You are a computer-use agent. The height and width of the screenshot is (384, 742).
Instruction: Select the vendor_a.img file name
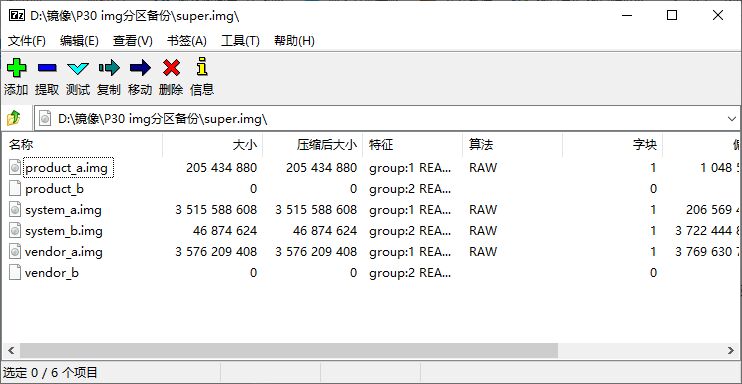pyautogui.click(x=64, y=252)
